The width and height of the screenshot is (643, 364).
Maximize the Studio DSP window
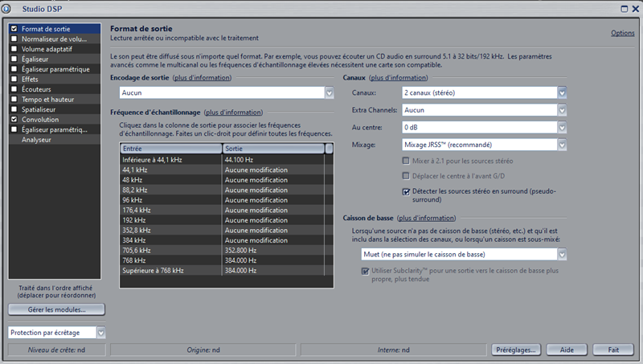(625, 9)
